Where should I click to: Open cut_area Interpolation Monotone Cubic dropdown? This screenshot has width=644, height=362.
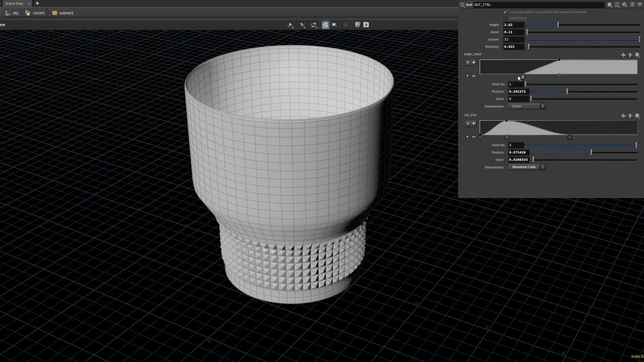pyautogui.click(x=527, y=167)
